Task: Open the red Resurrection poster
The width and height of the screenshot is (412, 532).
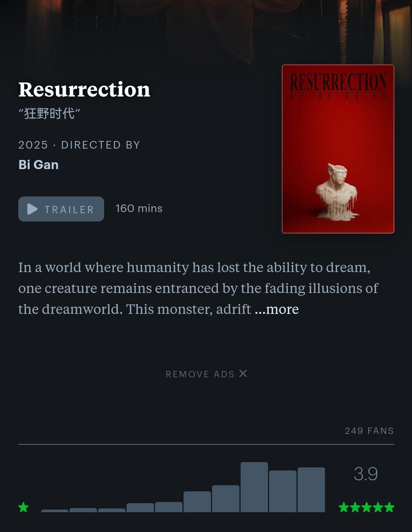Action: (338, 149)
